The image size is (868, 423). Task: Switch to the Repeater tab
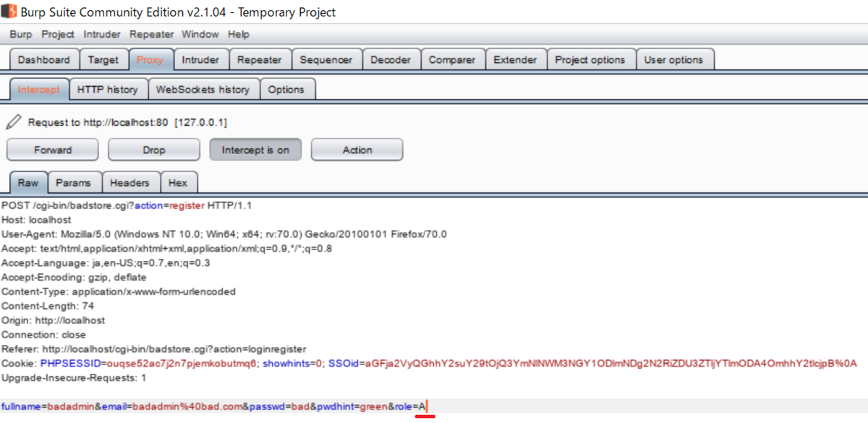[x=260, y=60]
